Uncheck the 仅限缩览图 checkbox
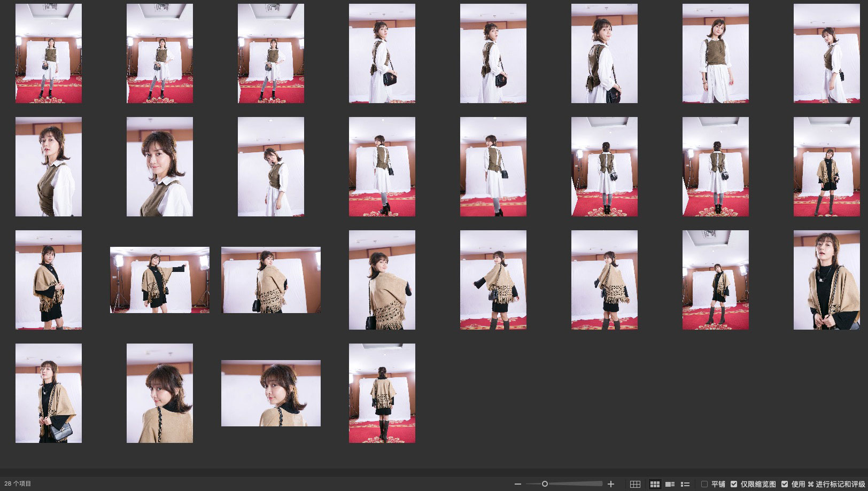Screen dimensions: 868x491 coord(734,484)
